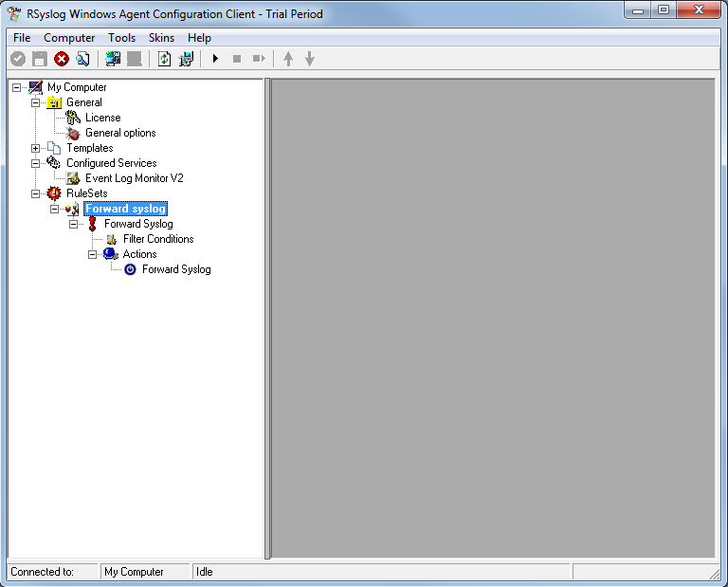728x587 pixels.
Task: Open the Forward Syslog action item
Action: 176,269
